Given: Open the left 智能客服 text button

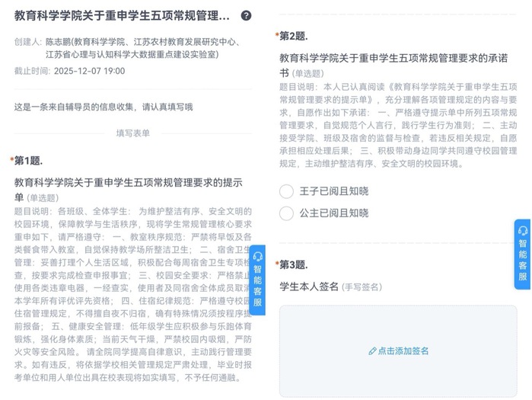Looking at the screenshot, I should tap(258, 285).
